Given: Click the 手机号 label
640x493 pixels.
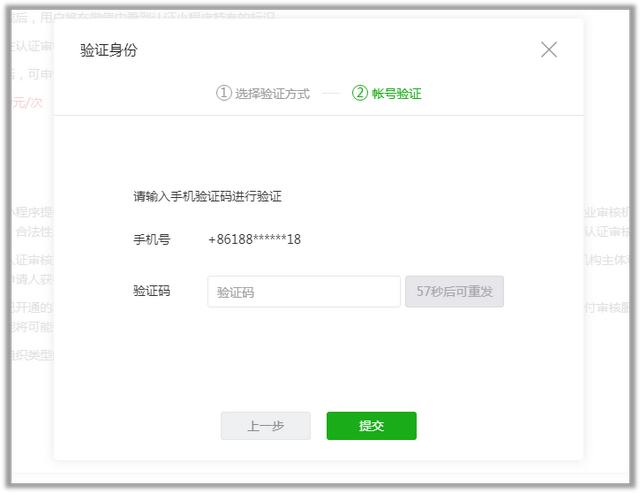Looking at the screenshot, I should click(x=151, y=240).
